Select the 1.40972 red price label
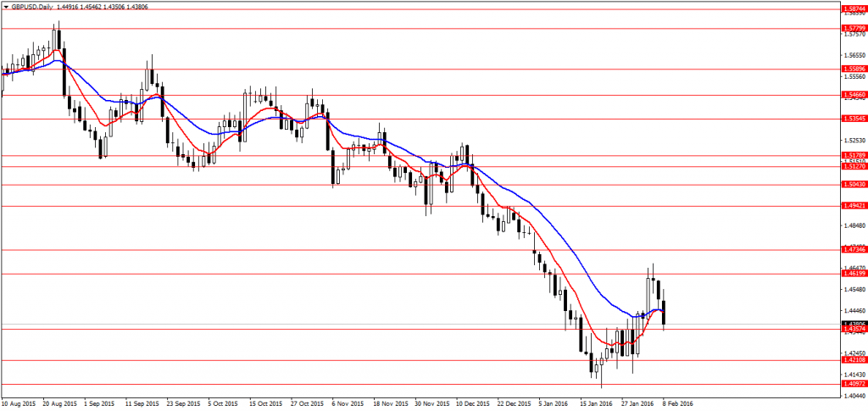Image resolution: width=868 pixels, height=411 pixels. pos(854,384)
